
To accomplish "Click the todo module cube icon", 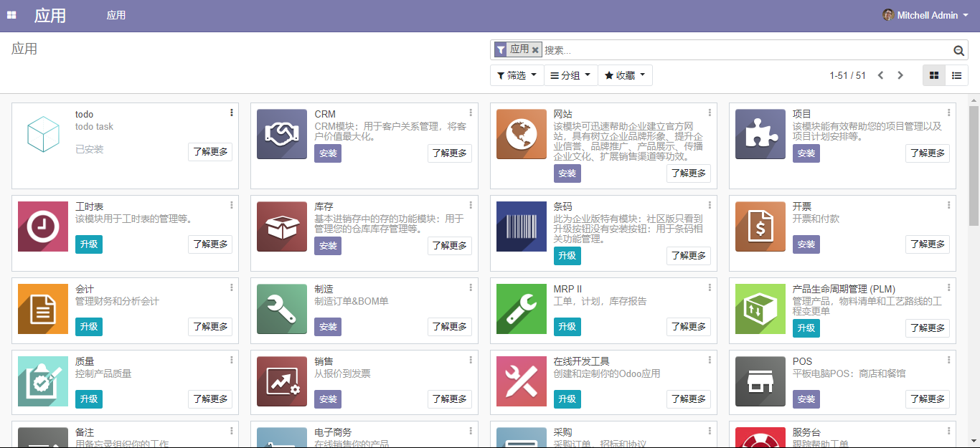I will pyautogui.click(x=43, y=134).
